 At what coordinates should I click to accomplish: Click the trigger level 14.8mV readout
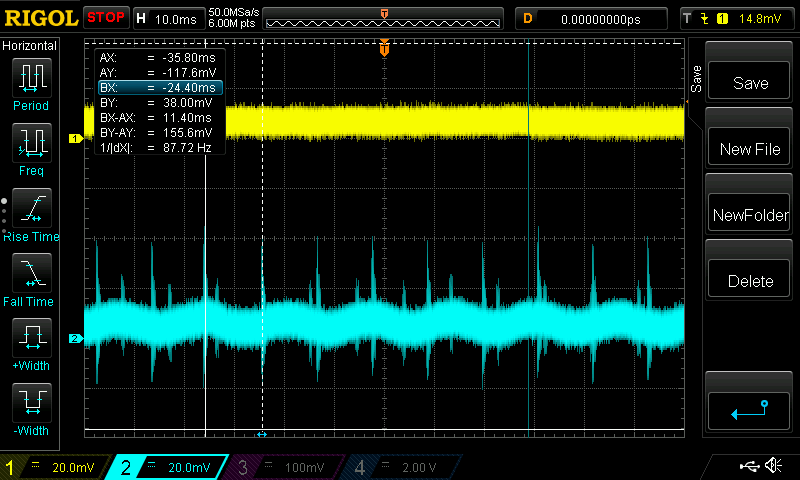[x=760, y=19]
